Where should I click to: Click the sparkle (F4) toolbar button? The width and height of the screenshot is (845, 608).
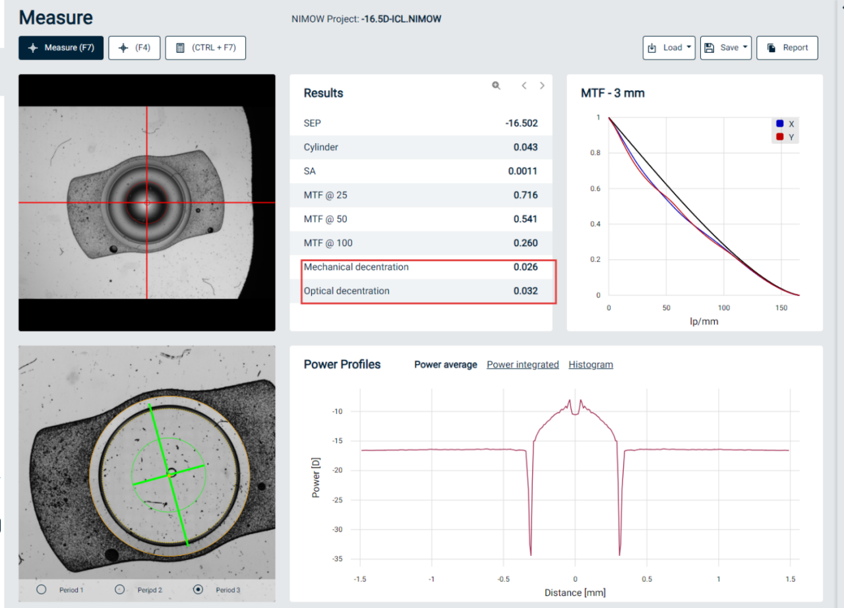tap(134, 48)
